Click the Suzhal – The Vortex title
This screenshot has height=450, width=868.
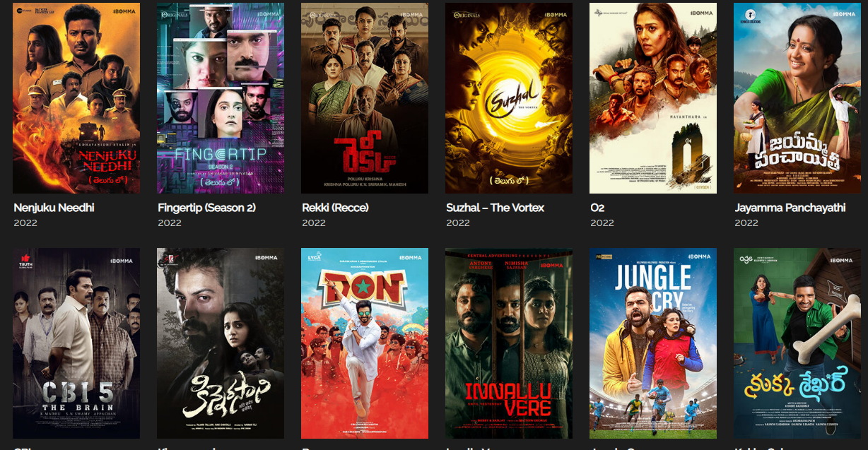495,208
